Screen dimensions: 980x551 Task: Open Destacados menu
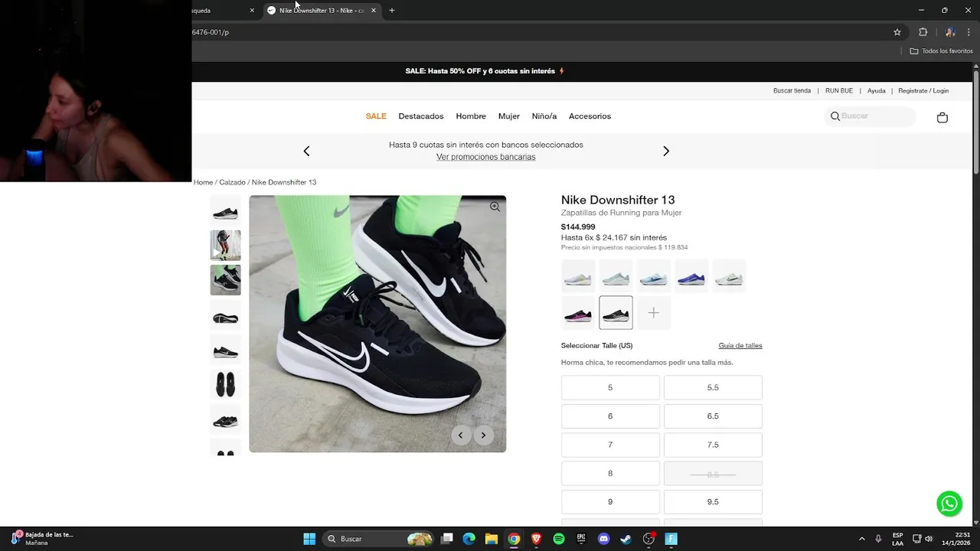421,116
